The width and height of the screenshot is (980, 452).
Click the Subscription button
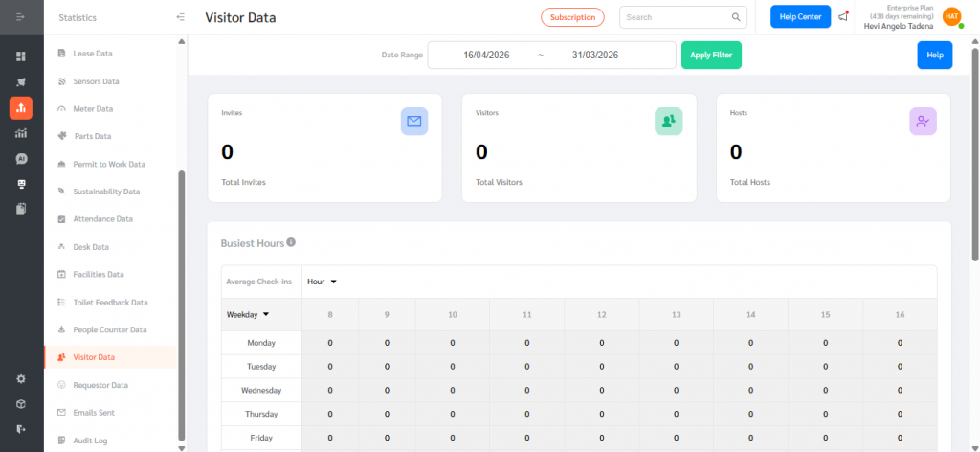point(572,17)
